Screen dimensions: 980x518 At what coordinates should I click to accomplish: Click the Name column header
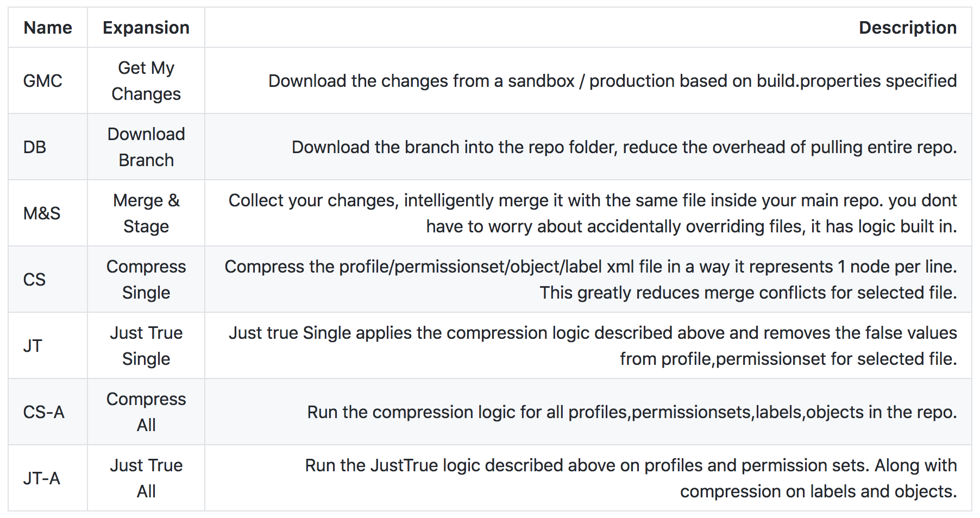tap(48, 28)
